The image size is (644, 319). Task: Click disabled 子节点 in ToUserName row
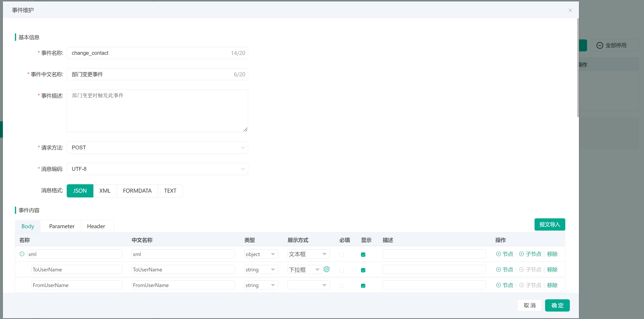point(530,270)
